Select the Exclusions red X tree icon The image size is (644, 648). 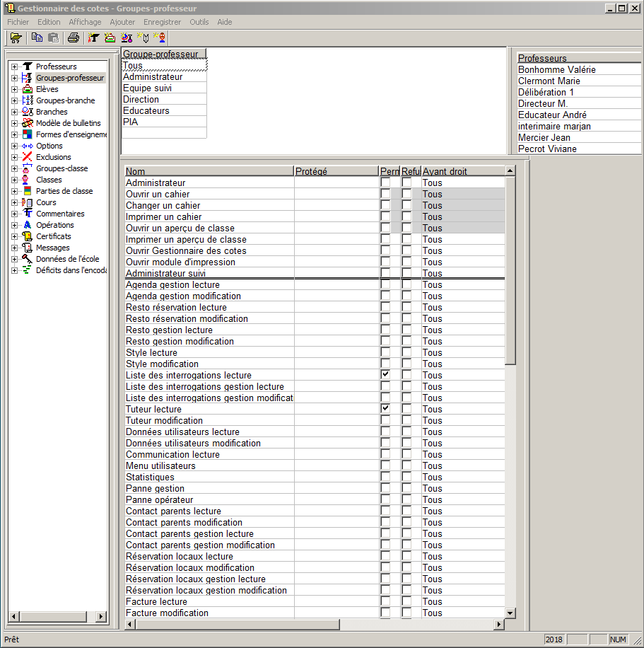click(x=27, y=157)
